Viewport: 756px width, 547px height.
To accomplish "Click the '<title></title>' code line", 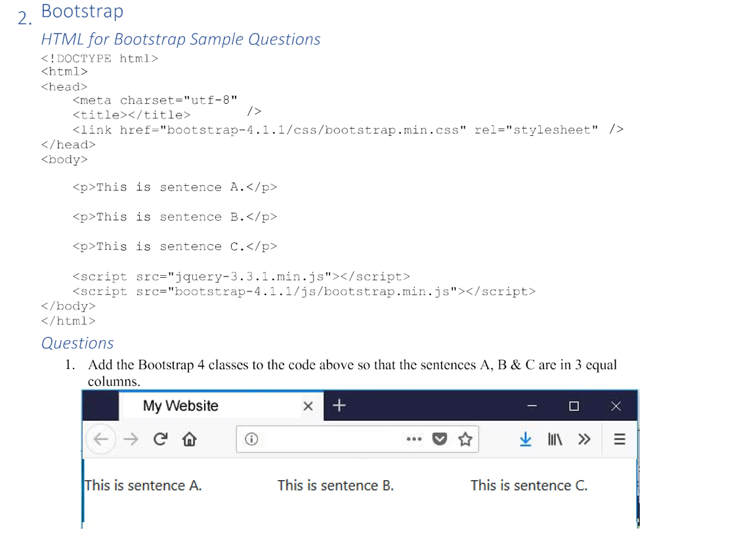I will tap(132, 115).
